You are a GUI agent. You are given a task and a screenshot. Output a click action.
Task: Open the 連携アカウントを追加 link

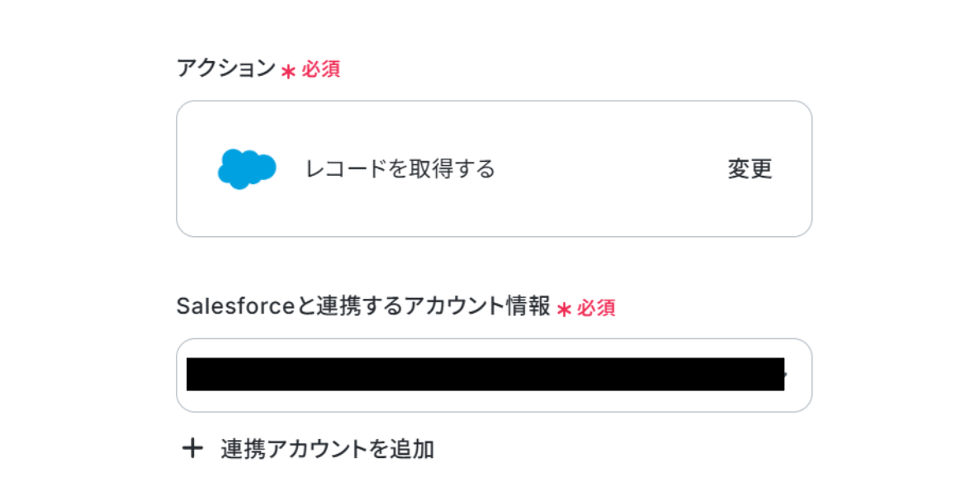pyautogui.click(x=327, y=449)
